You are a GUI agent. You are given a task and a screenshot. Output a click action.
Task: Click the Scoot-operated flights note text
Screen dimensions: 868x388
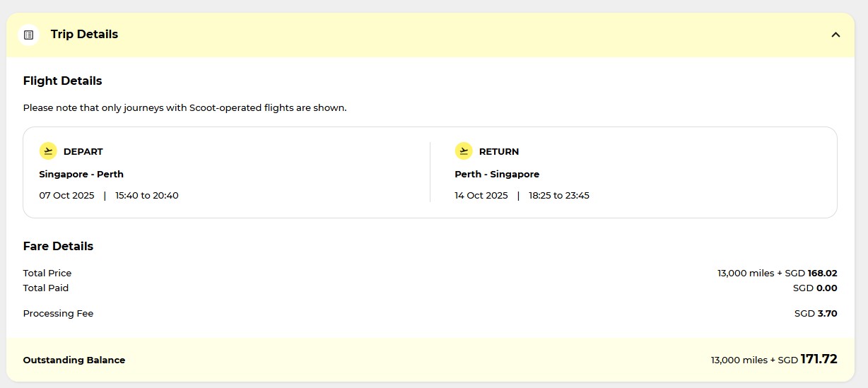(184, 108)
